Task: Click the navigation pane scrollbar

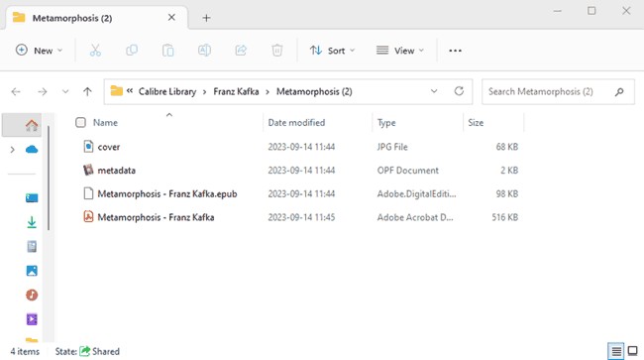Action: [49, 178]
